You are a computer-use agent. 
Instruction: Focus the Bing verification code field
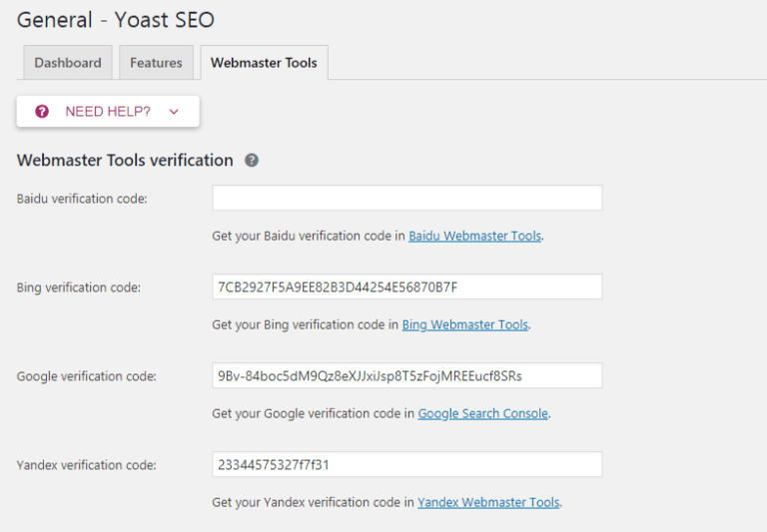coord(407,287)
